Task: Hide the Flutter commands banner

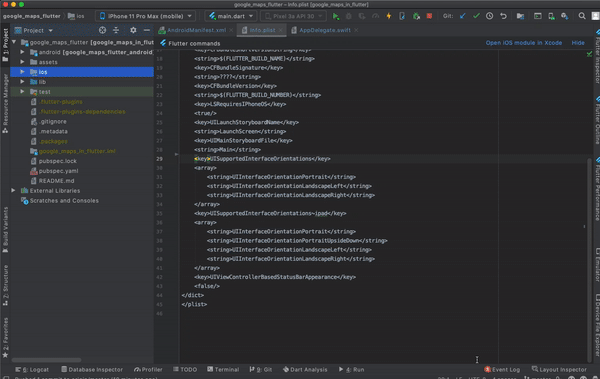Action: 578,43
